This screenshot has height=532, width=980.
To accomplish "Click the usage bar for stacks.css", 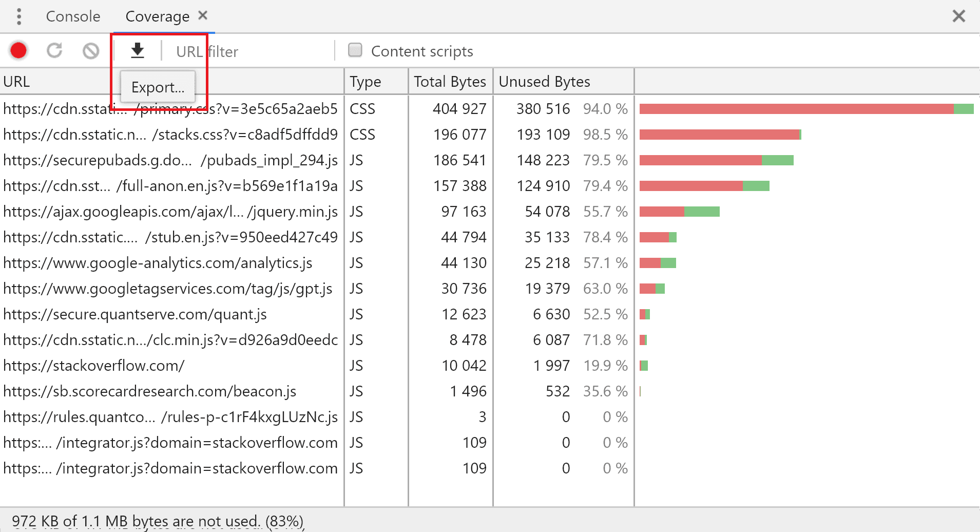I will coord(720,135).
